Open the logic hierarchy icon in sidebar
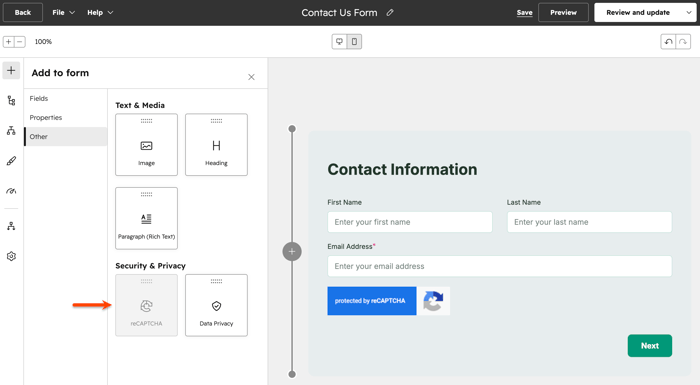Image resolution: width=700 pixels, height=385 pixels. coord(11,130)
